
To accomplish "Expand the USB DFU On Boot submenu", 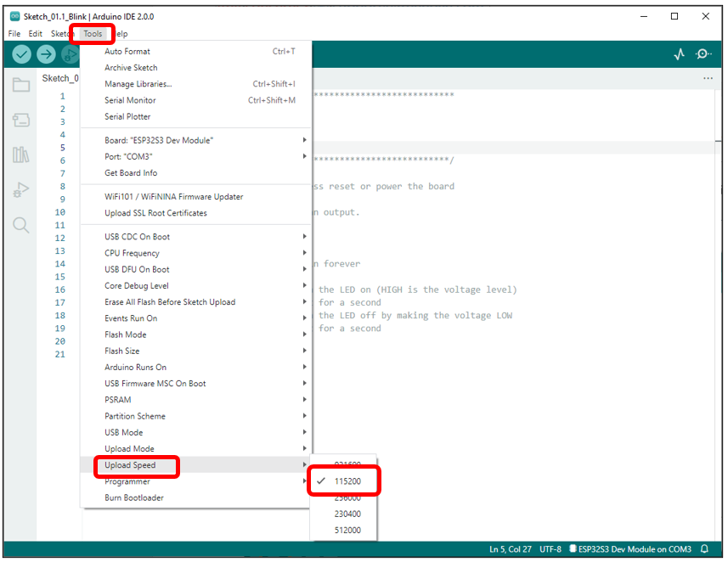I will tap(195, 269).
